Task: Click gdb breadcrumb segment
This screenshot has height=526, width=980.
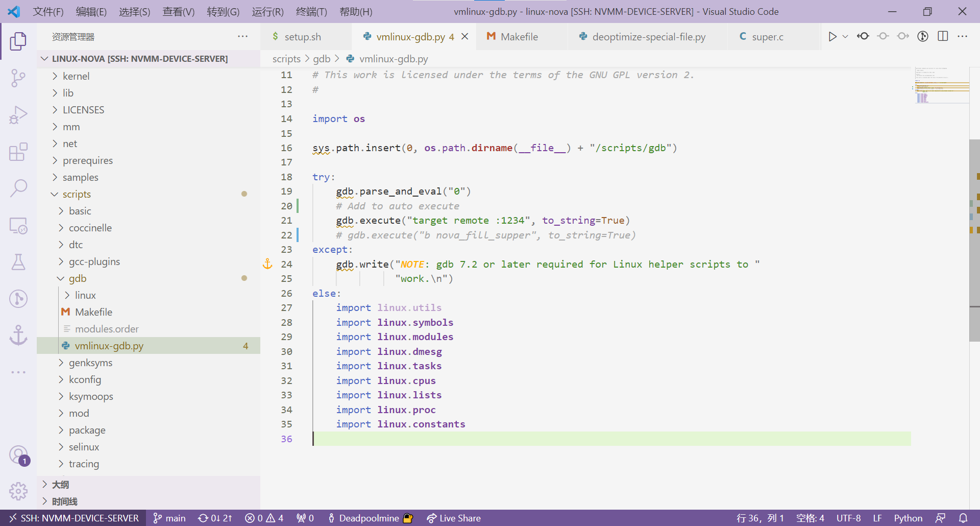Action: point(322,59)
